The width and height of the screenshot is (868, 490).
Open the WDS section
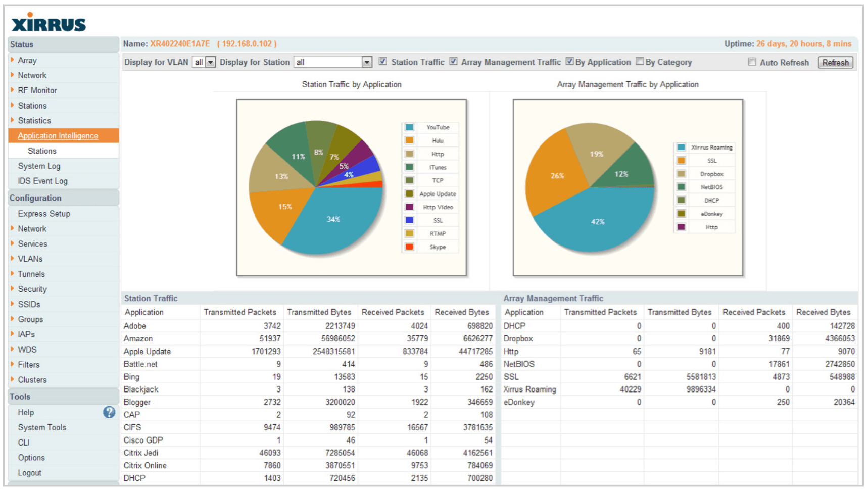coord(27,350)
